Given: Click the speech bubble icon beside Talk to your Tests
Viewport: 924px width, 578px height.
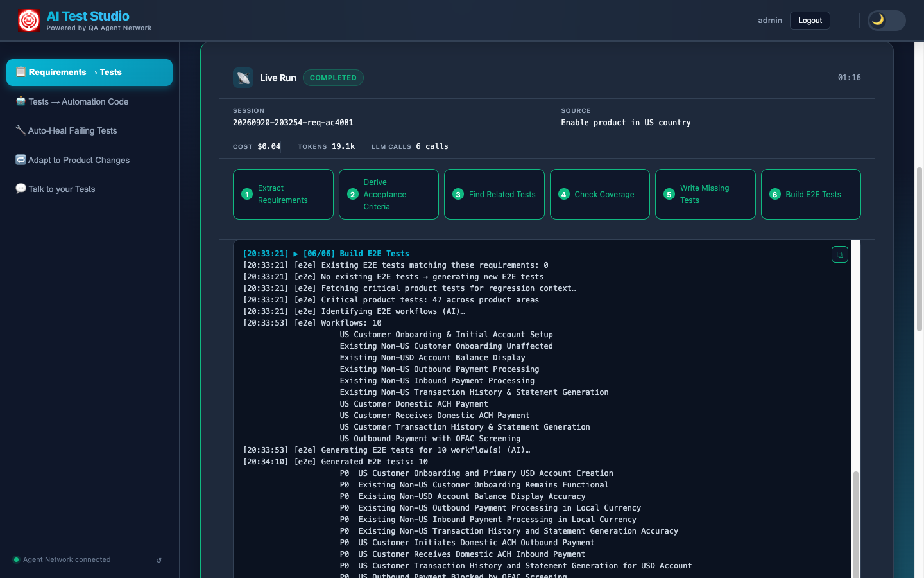Looking at the screenshot, I should (21, 188).
